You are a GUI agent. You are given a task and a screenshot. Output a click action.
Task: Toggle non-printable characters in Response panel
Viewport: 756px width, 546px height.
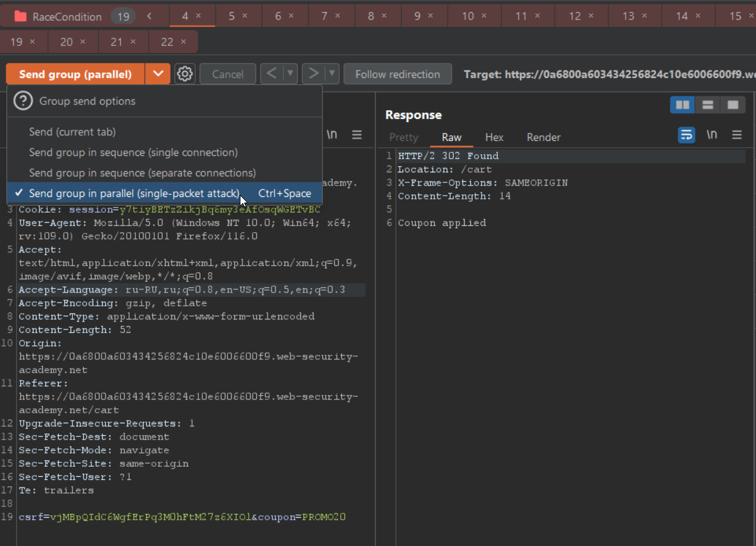tap(712, 135)
